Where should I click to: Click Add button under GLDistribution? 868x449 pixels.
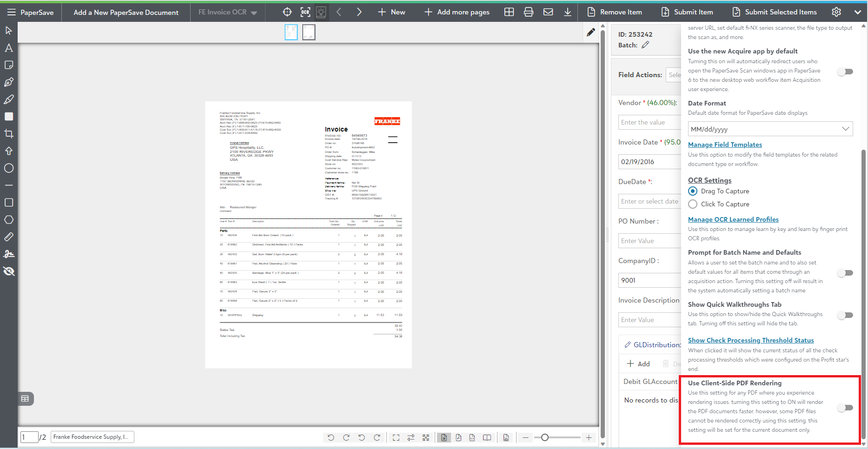638,363
